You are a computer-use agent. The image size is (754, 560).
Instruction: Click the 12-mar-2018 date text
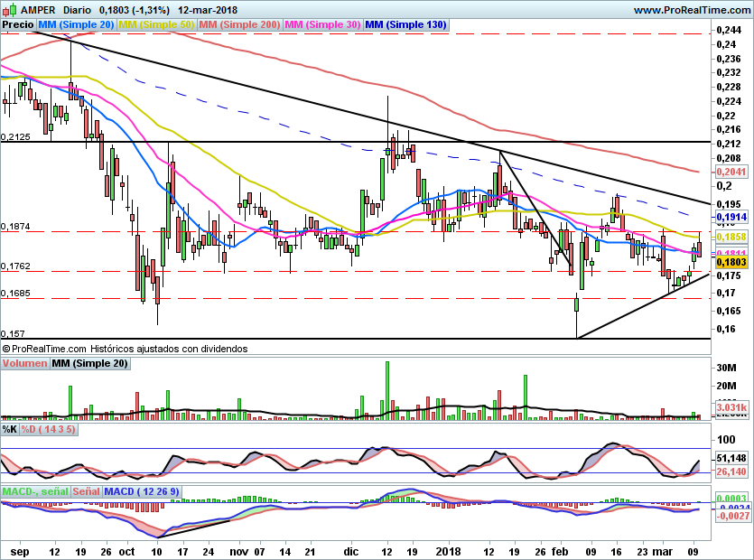click(208, 10)
